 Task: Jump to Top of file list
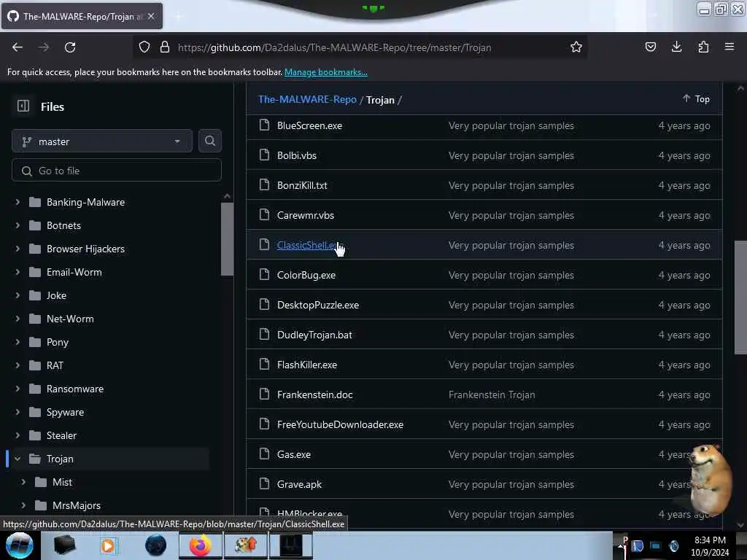(x=696, y=98)
